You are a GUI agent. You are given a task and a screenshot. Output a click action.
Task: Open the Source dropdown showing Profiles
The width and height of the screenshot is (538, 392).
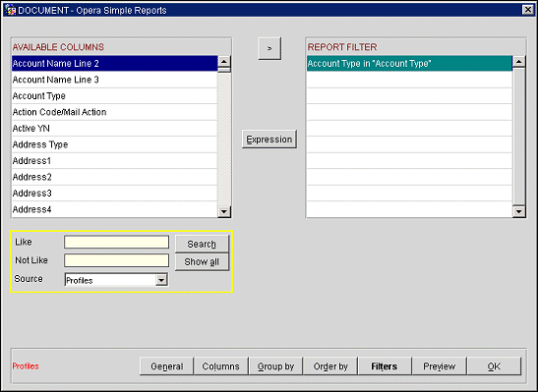116,280
